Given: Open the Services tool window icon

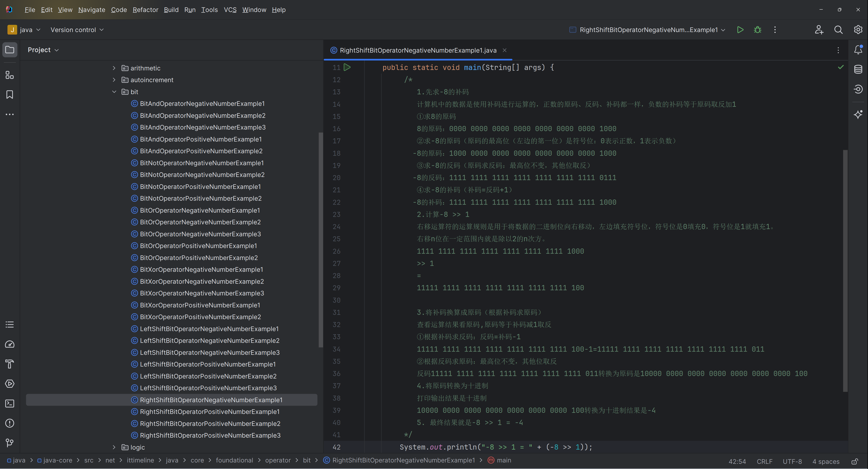Looking at the screenshot, I should point(10,383).
